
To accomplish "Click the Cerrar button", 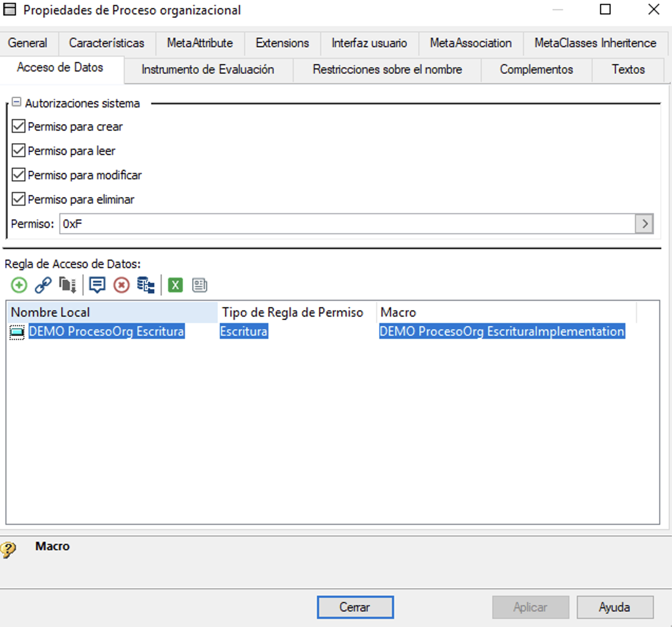I will [355, 607].
